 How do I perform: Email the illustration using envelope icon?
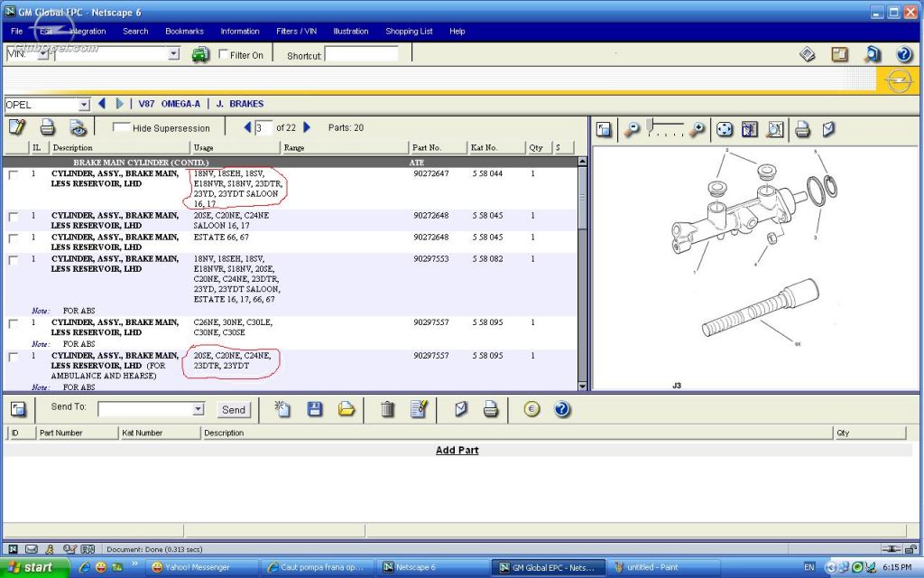click(828, 129)
